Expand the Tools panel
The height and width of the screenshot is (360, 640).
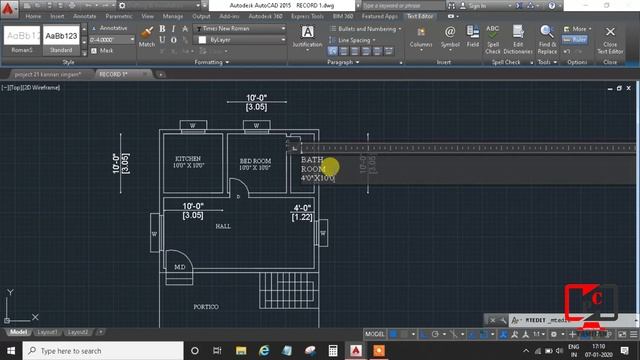[x=547, y=62]
